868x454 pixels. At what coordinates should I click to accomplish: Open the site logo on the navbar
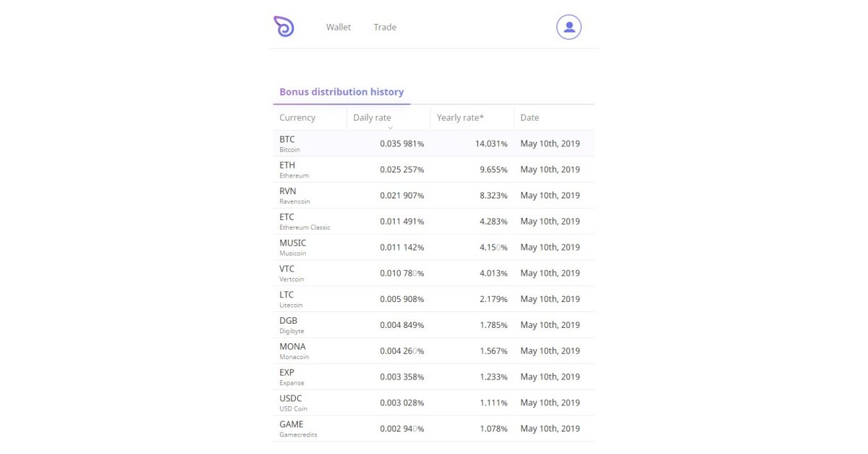[x=283, y=26]
